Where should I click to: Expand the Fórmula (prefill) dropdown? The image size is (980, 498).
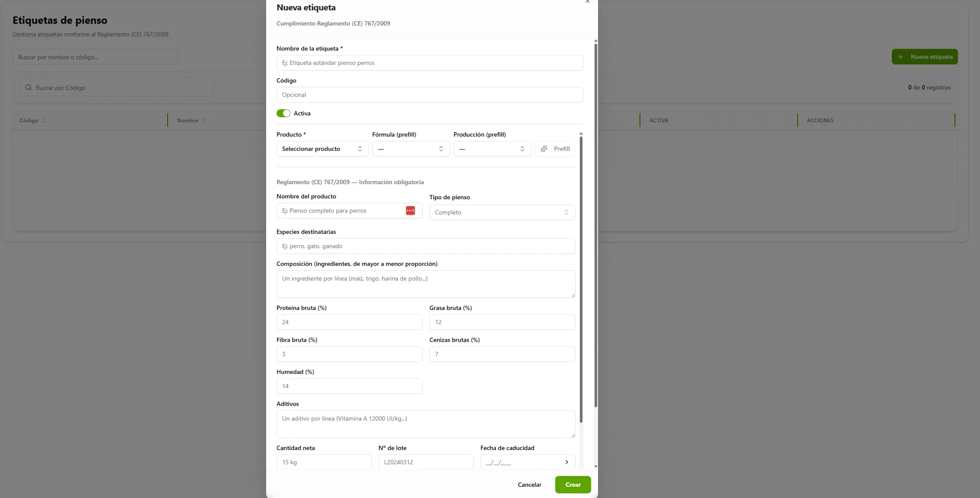click(410, 149)
